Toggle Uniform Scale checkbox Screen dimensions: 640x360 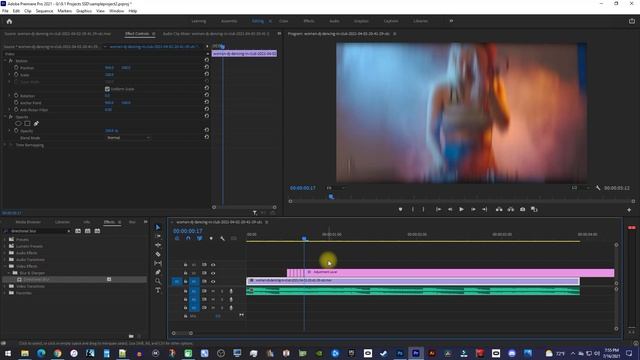point(107,89)
